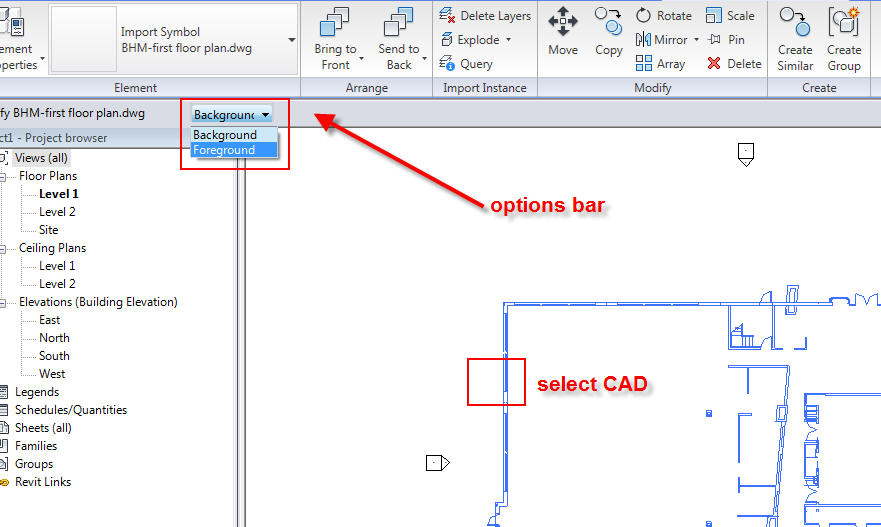Click the Groups icon in browser
Image resolution: width=881 pixels, height=527 pixels.
(4, 464)
